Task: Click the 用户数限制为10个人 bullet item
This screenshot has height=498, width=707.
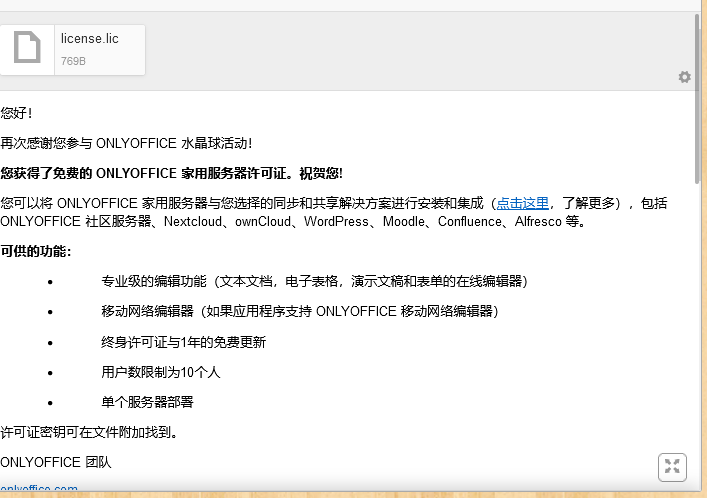Action: [160, 372]
